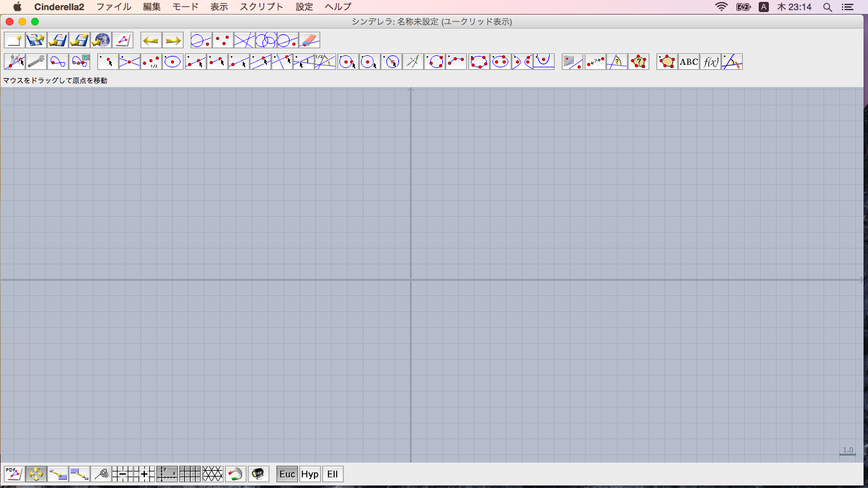Image resolution: width=868 pixels, height=488 pixels.
Task: Select the parabola tool
Action: 544,62
